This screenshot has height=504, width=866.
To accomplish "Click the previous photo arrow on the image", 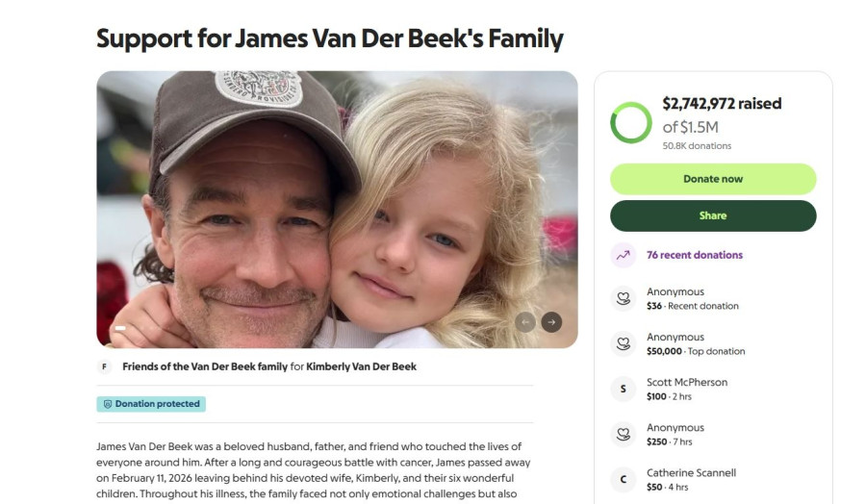I will click(525, 322).
